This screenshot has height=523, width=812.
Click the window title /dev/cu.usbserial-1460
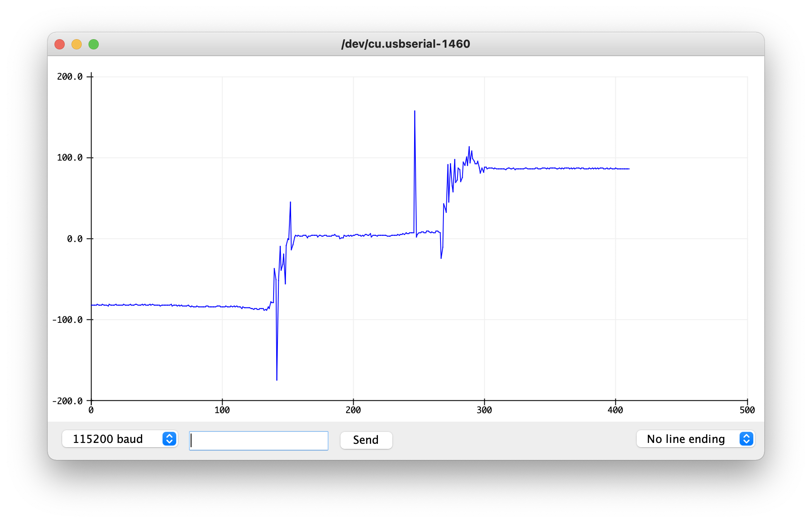tap(406, 44)
